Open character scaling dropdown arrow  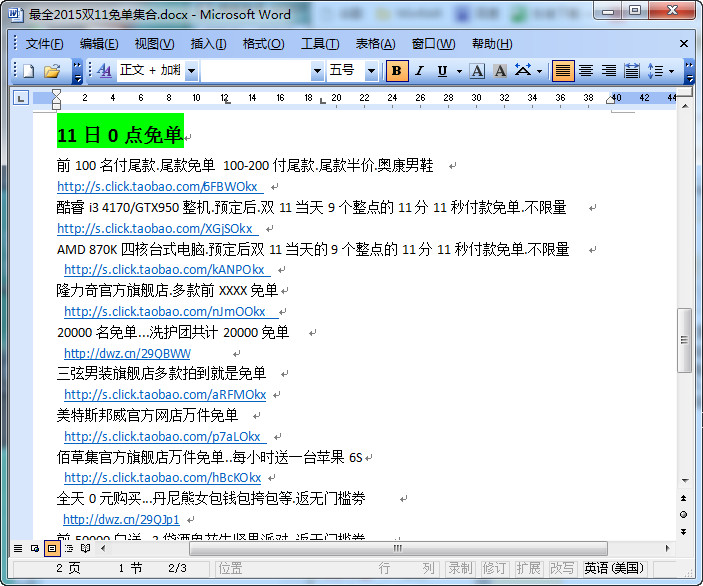pos(539,71)
